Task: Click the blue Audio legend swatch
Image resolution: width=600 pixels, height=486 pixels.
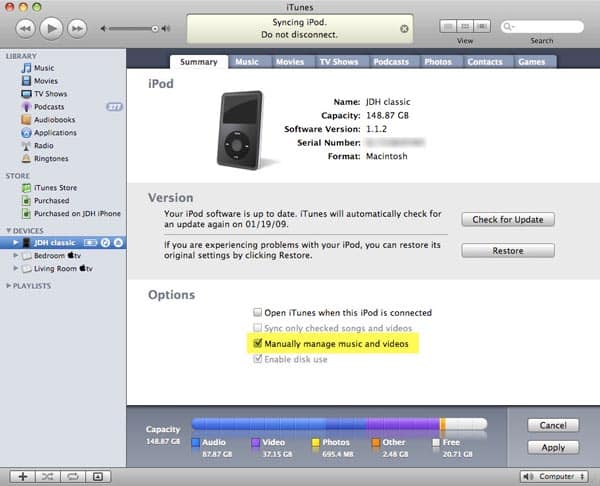Action: pyautogui.click(x=196, y=442)
